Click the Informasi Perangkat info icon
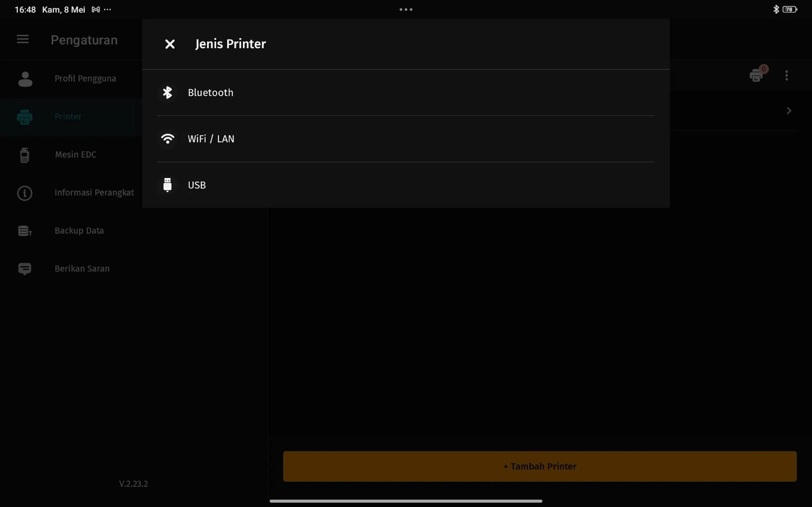The image size is (812, 507). pyautogui.click(x=24, y=193)
